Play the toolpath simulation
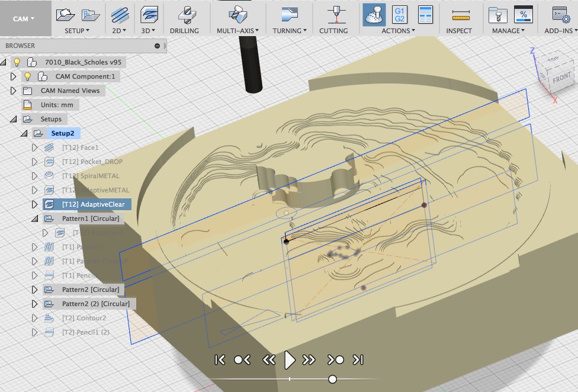This screenshot has height=392, width=578. [290, 360]
